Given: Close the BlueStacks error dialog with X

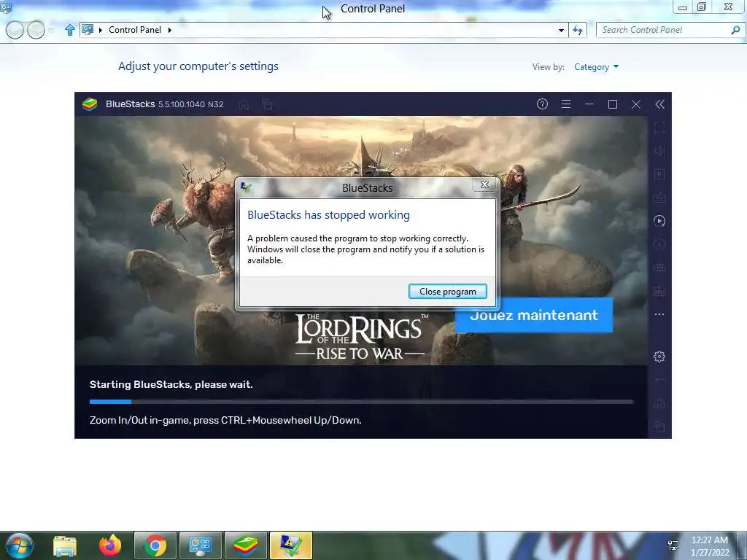Looking at the screenshot, I should [x=484, y=184].
